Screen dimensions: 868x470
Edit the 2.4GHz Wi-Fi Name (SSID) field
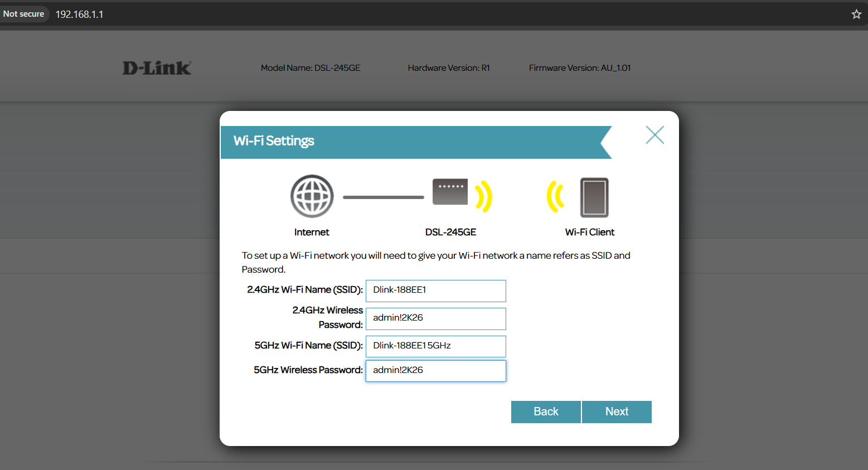point(435,290)
